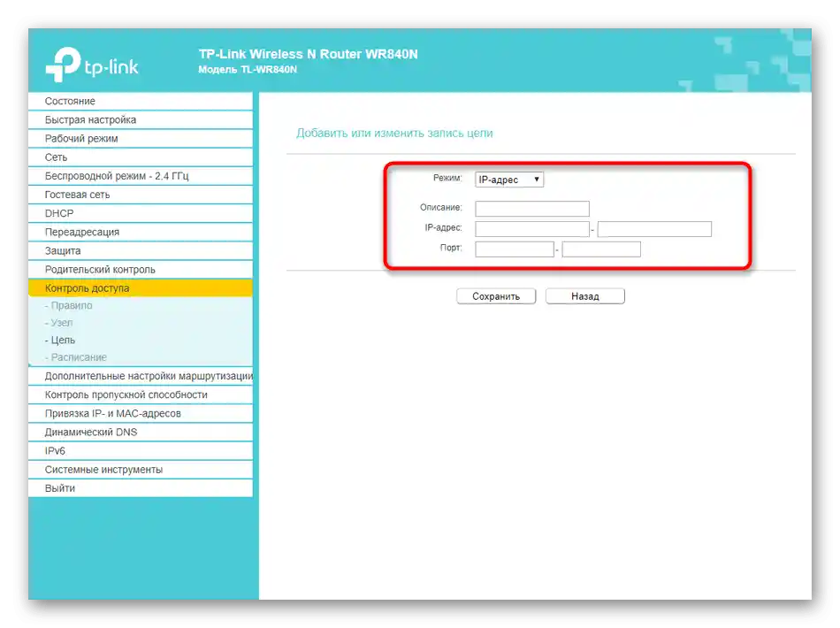The width and height of the screenshot is (840, 628).
Task: Click Выйти to log out
Action: [141, 488]
